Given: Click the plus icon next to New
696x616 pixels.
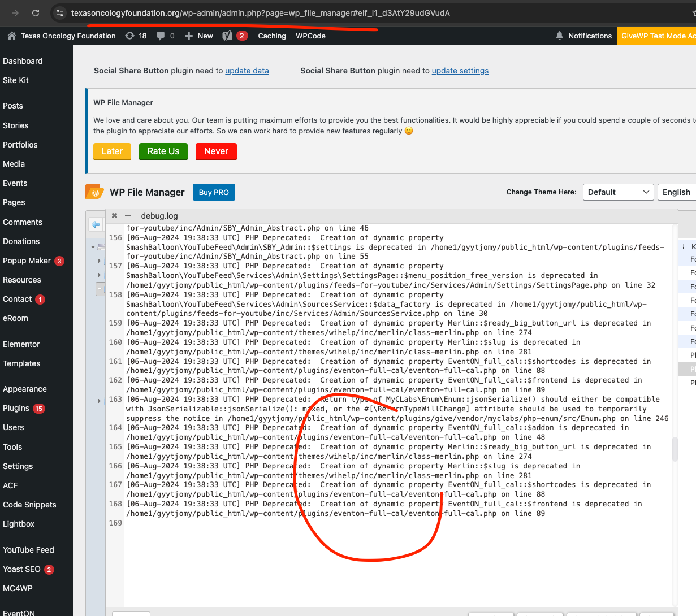Looking at the screenshot, I should pyautogui.click(x=189, y=36).
